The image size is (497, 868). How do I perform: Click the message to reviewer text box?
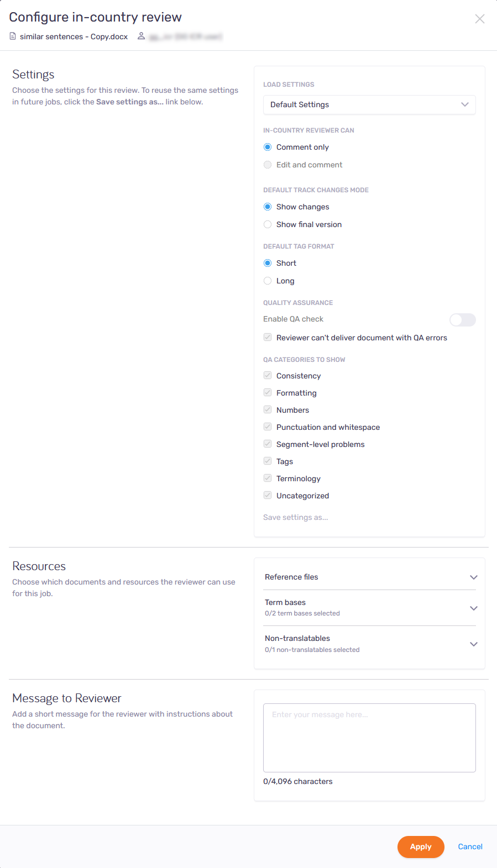(x=369, y=738)
